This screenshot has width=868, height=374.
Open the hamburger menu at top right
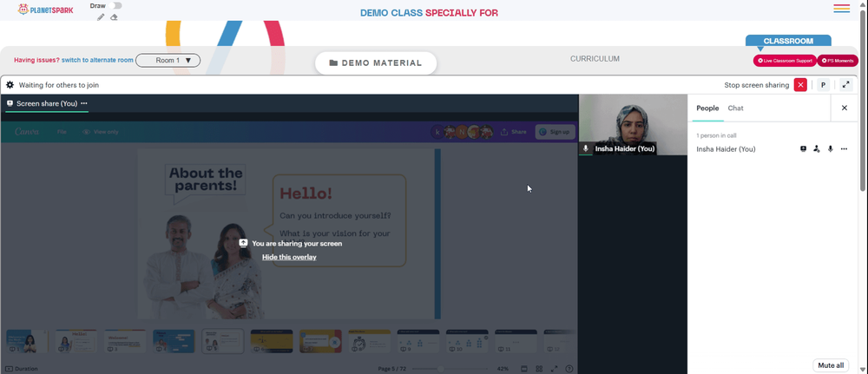coord(841,9)
